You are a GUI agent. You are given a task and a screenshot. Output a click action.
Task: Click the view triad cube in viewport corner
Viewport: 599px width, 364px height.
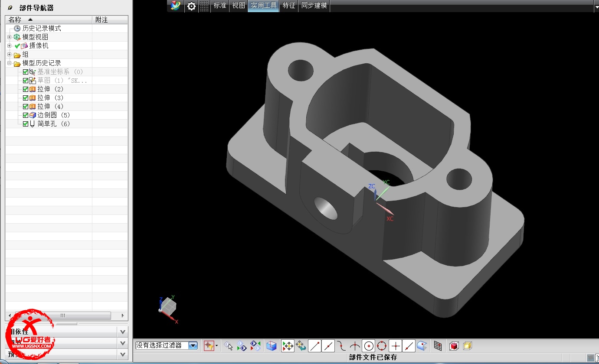[x=168, y=307]
